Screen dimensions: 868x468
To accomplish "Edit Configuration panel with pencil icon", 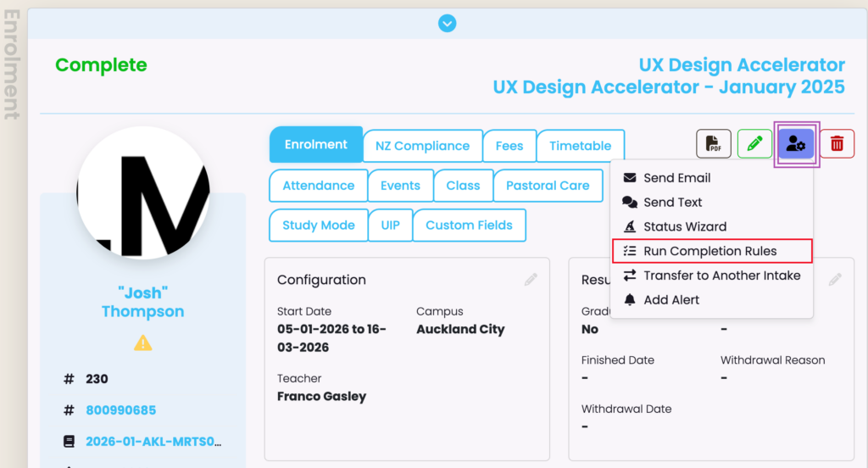I will [531, 279].
